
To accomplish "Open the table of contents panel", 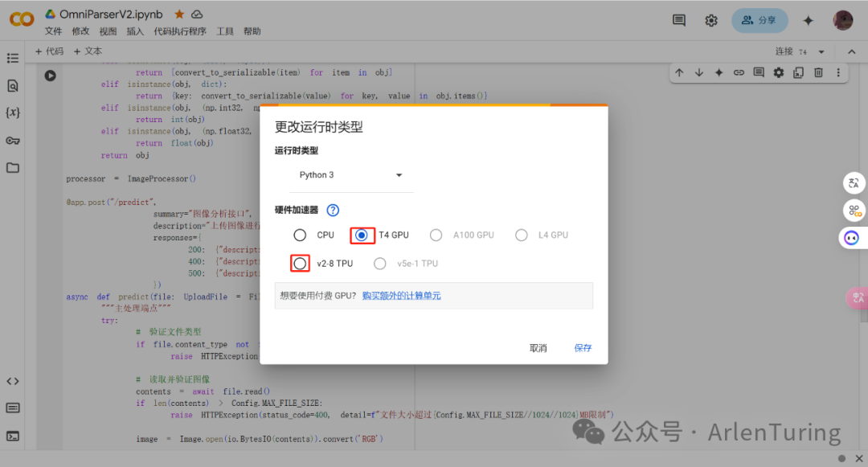I will tap(12, 58).
